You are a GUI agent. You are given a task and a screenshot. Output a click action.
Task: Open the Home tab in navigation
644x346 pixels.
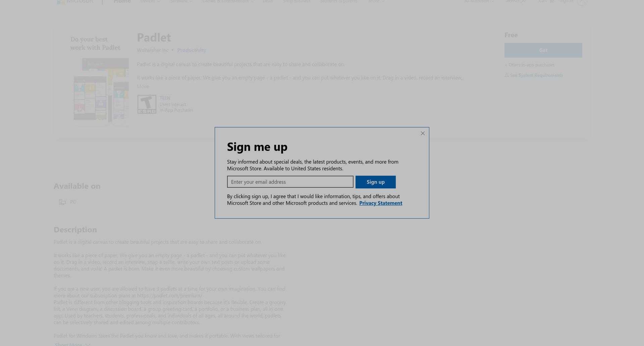(122, 1)
